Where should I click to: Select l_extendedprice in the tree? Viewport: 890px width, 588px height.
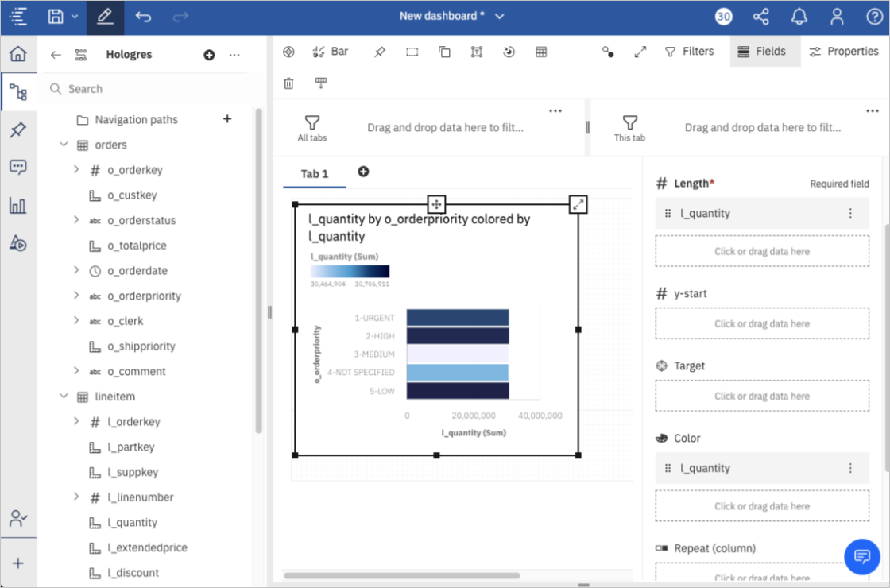click(148, 547)
